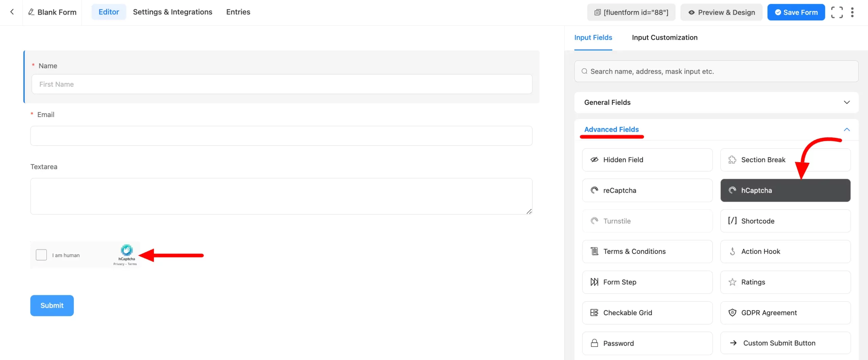Click the field search input box

(716, 71)
